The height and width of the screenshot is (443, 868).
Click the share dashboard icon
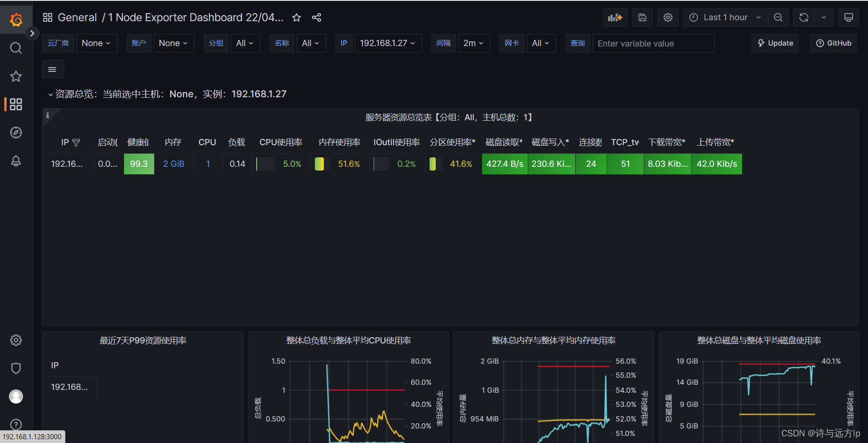click(316, 17)
